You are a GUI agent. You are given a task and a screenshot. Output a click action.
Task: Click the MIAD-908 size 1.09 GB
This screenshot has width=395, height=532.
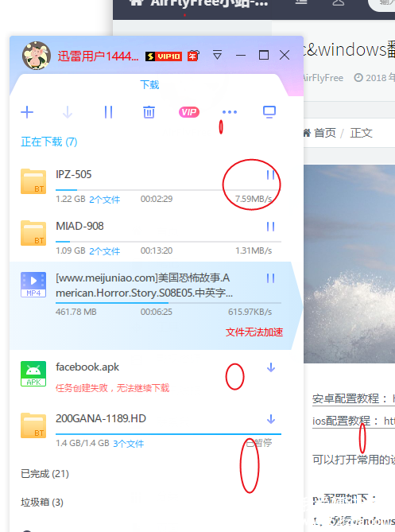pos(71,250)
